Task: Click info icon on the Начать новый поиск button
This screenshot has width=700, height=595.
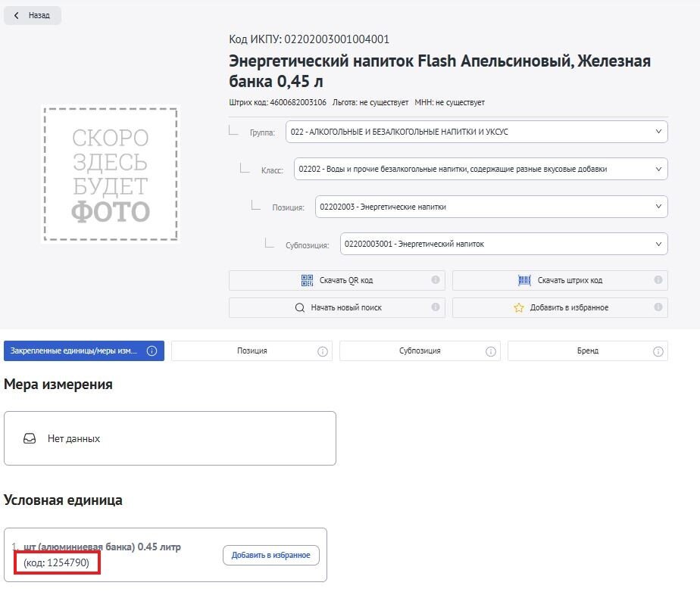Action: point(436,307)
